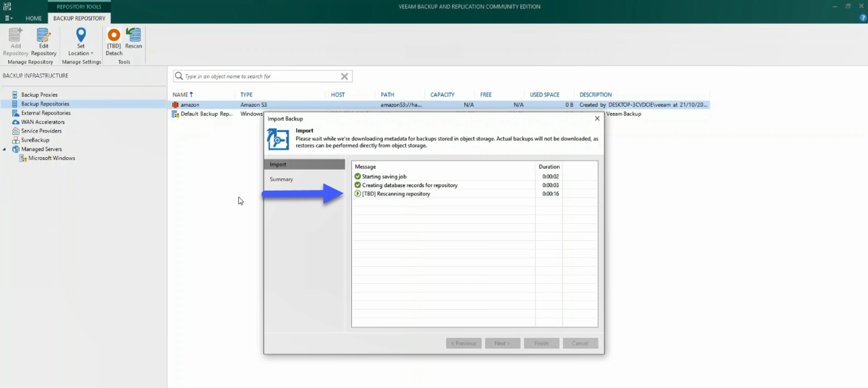This screenshot has width=868, height=388.
Task: Clear the search box with X
Action: (344, 76)
